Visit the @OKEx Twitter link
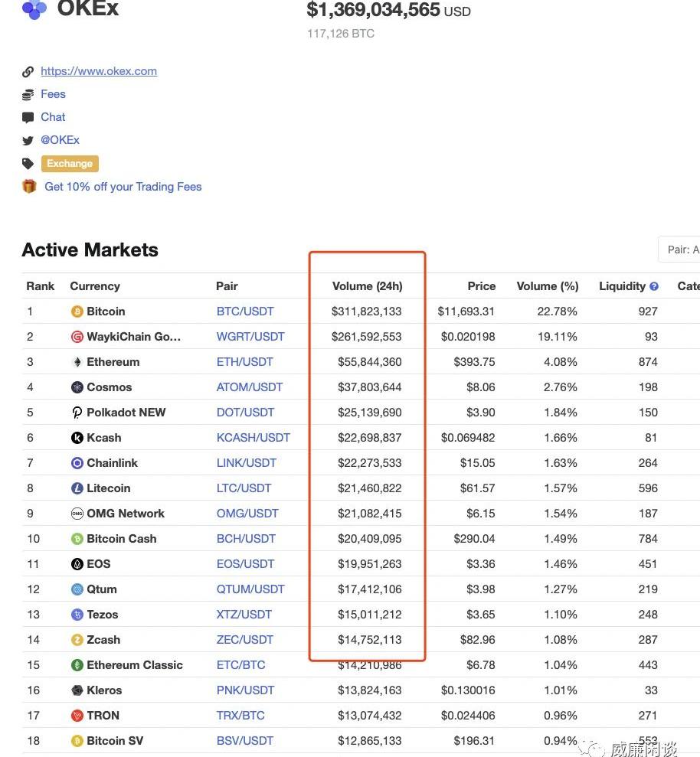 pos(60,140)
